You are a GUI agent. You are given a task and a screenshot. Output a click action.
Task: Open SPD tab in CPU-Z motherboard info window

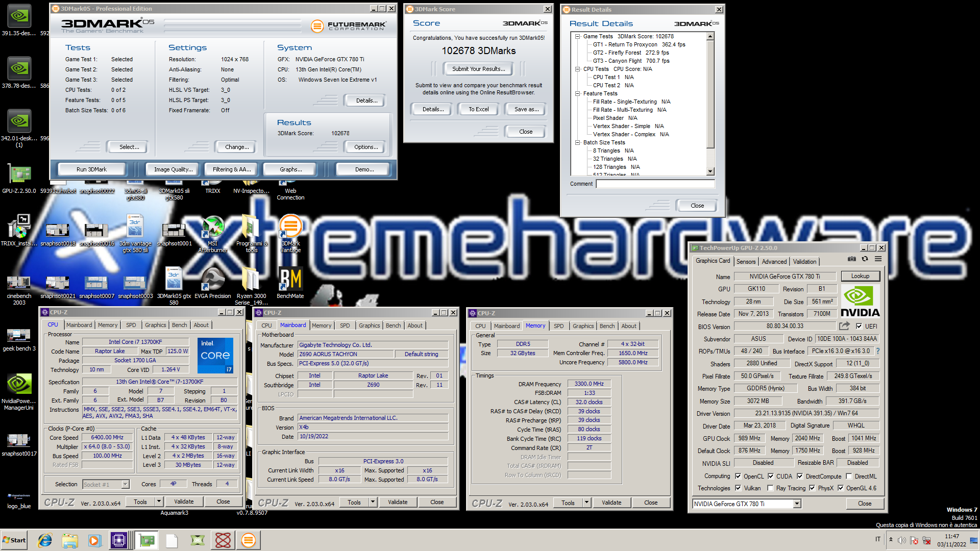345,325
